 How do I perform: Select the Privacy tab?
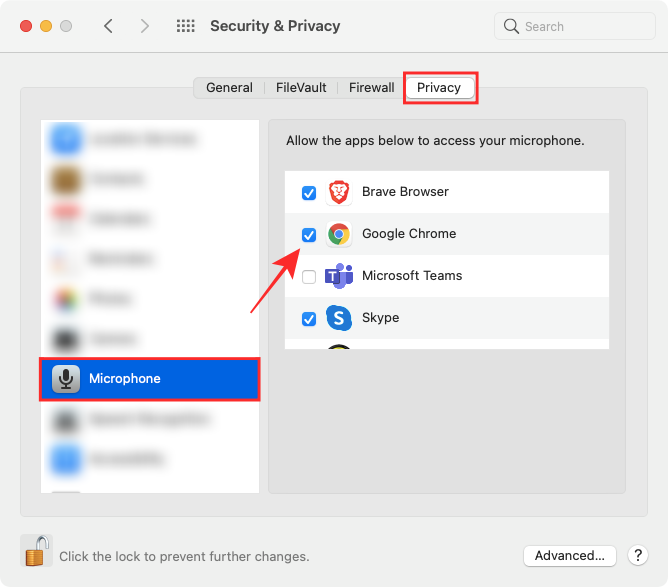pyautogui.click(x=439, y=88)
